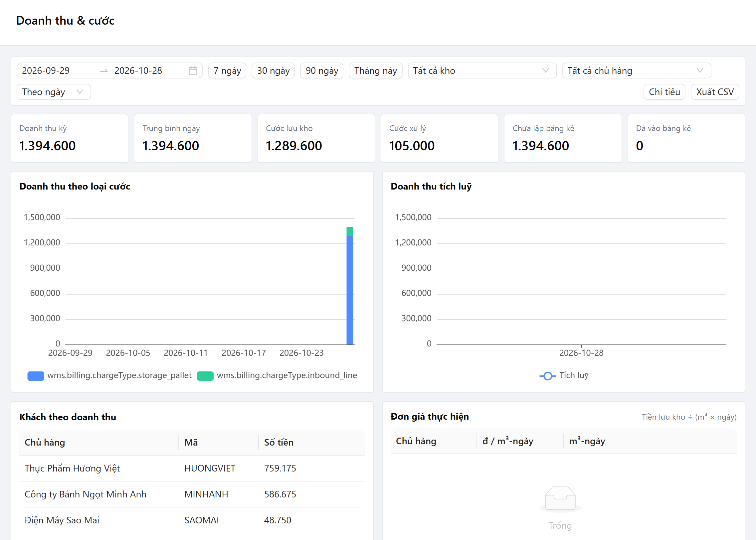756x540 pixels.
Task: Click the Doanh thu kỳ card
Action: [70, 138]
